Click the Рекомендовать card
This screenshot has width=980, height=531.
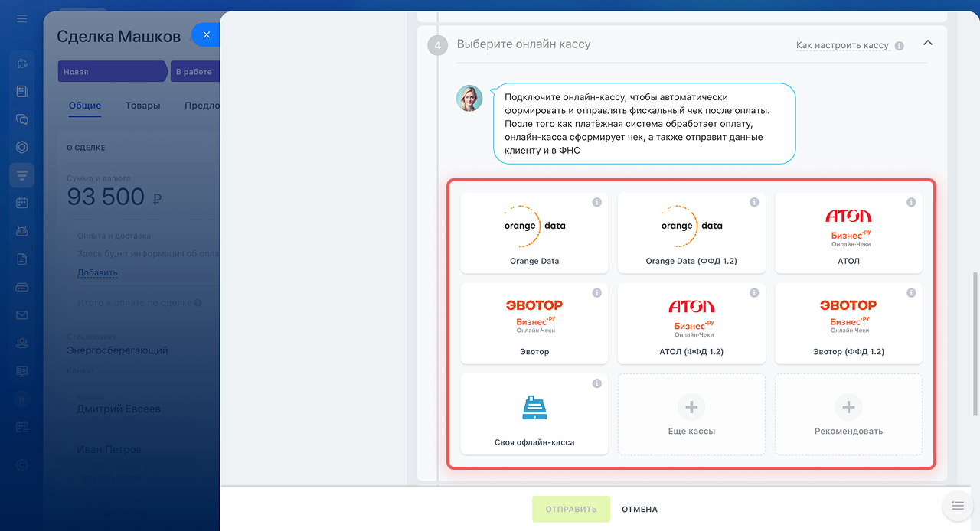tap(848, 414)
